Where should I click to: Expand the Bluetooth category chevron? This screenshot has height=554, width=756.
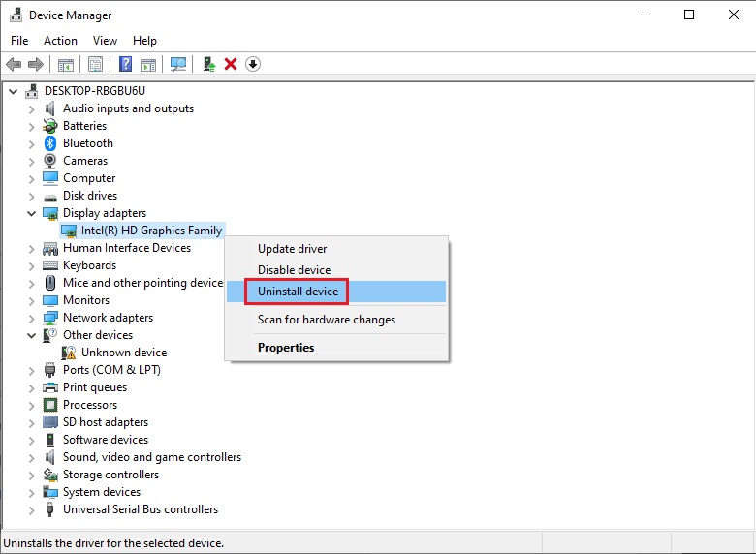(x=32, y=144)
